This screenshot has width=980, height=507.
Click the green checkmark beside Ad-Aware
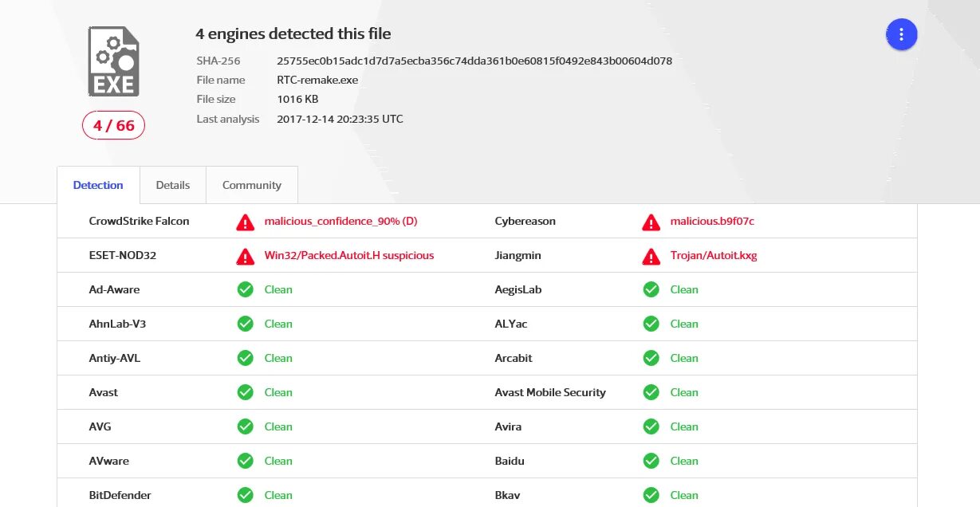pyautogui.click(x=245, y=289)
